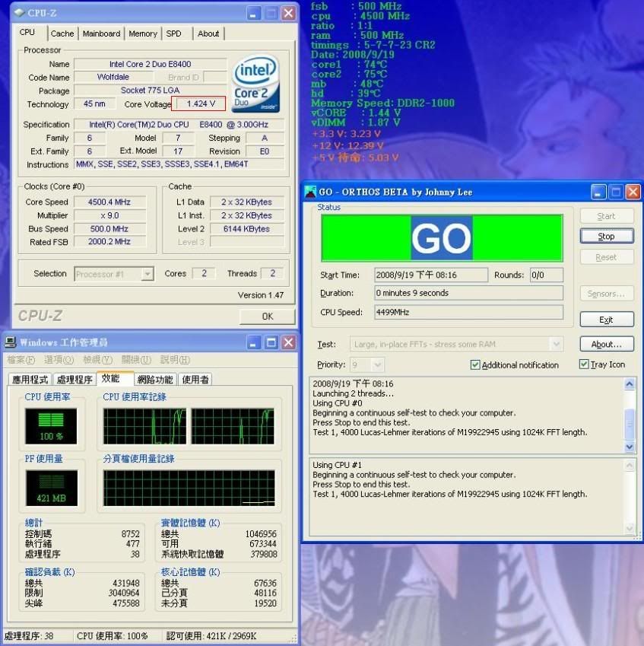644x646 pixels.
Task: Switch to the 網路功能 tab in Task Manager
Action: click(155, 380)
